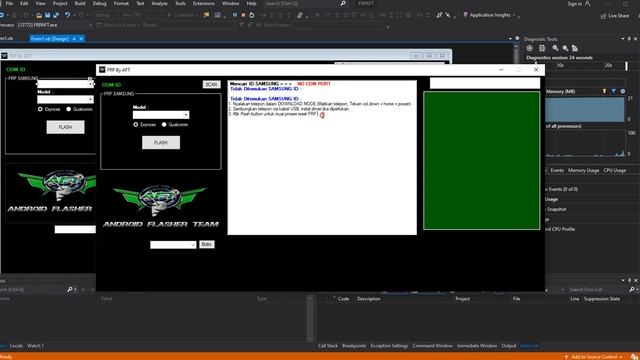The width and height of the screenshot is (640, 360).
Task: Click the Error List search magnifier icon
Action: coord(632,289)
